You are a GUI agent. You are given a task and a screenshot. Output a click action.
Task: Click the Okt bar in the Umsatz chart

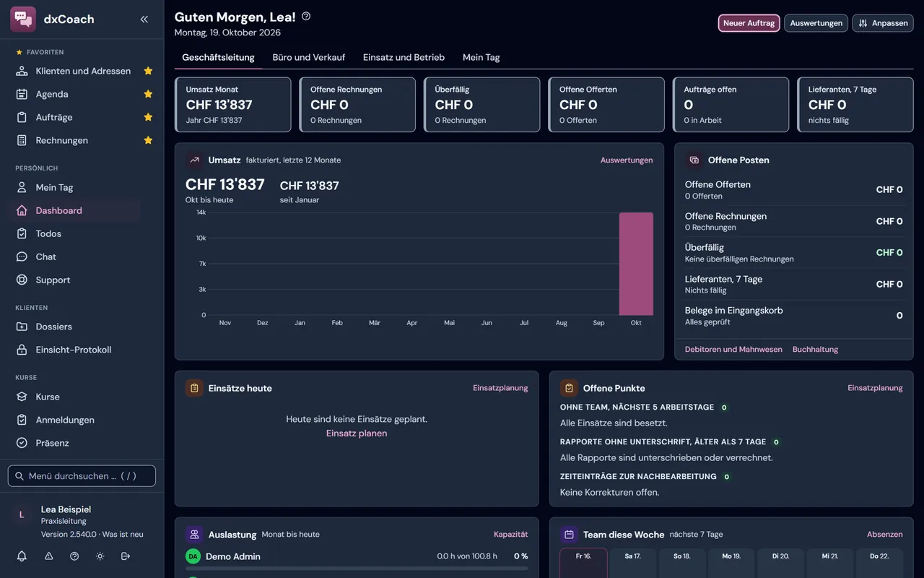636,264
